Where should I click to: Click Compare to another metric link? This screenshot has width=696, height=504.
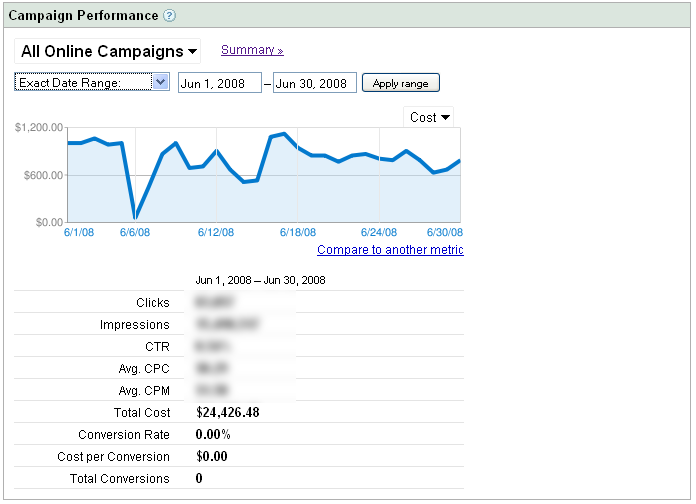pos(390,250)
